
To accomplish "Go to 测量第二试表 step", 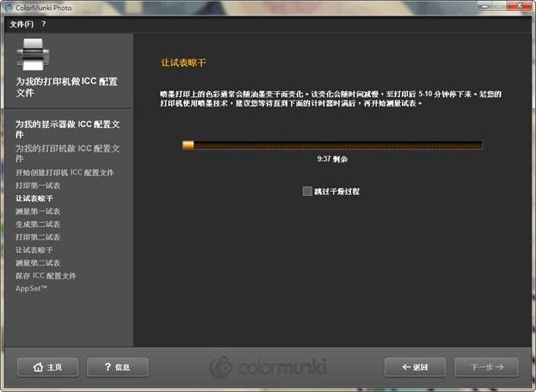I will click(38, 263).
